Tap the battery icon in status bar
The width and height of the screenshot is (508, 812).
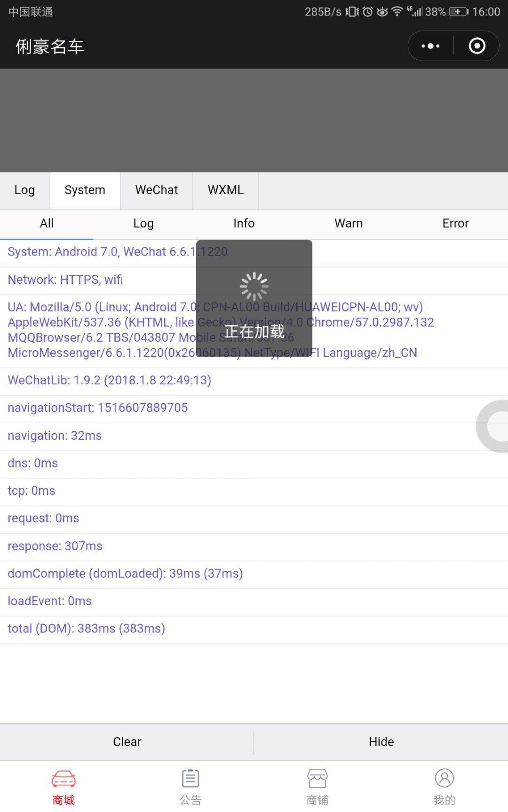pos(459,12)
